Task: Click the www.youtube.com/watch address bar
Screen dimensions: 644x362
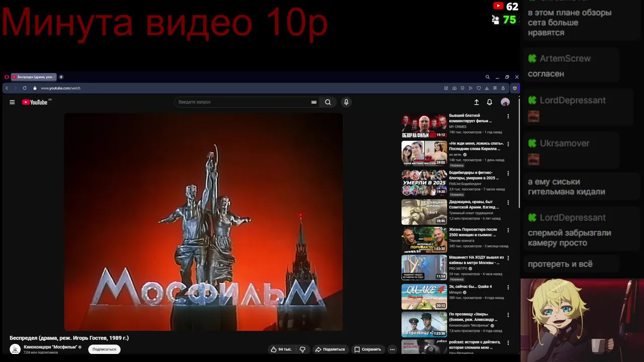Action: click(x=60, y=88)
